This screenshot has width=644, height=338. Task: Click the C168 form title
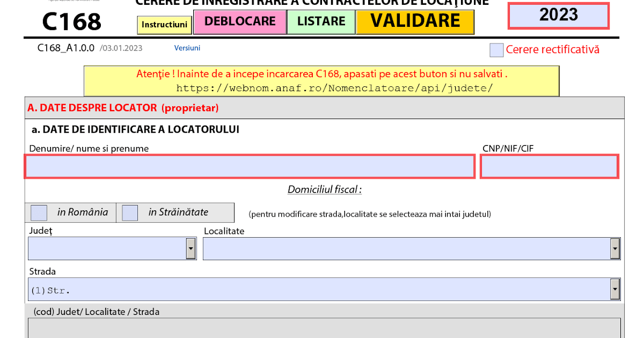point(71,22)
